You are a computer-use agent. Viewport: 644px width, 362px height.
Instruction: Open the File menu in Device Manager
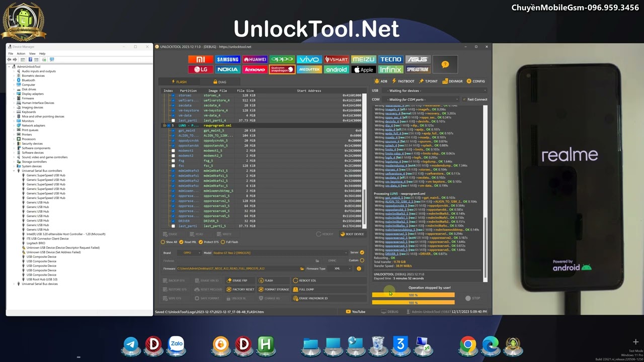tap(11, 53)
